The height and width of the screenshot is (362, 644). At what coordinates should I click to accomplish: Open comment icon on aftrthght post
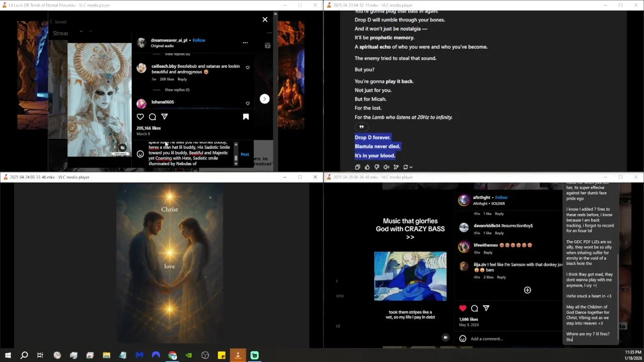pyautogui.click(x=474, y=308)
